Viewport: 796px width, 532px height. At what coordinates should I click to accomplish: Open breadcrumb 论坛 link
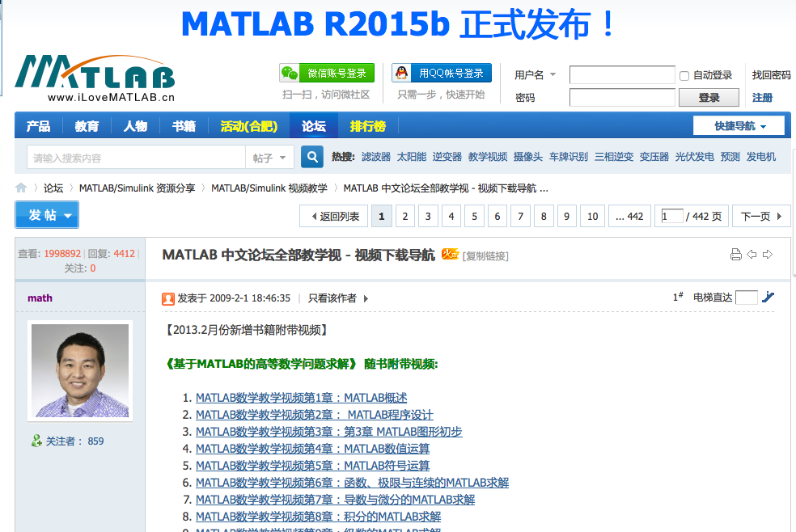click(x=53, y=188)
